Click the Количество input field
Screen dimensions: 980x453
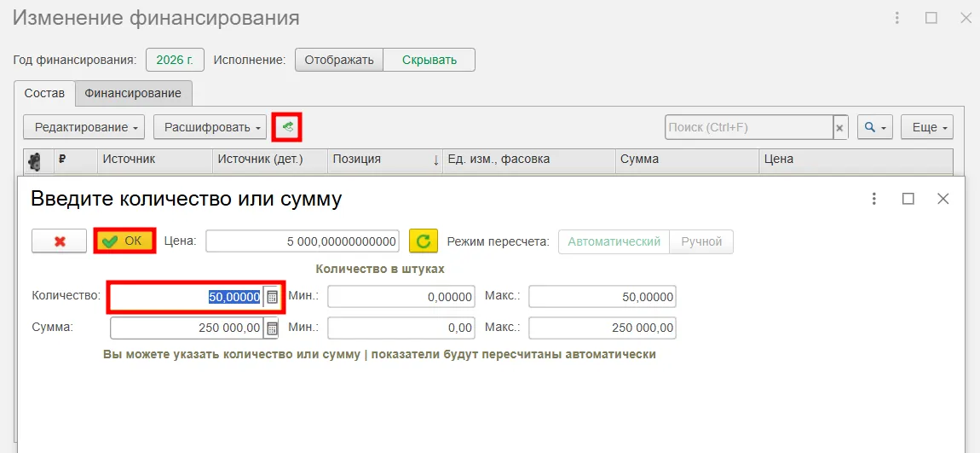[x=187, y=297]
